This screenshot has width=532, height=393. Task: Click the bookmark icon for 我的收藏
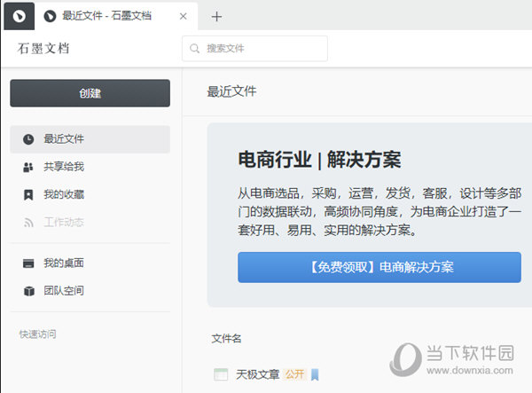28,195
